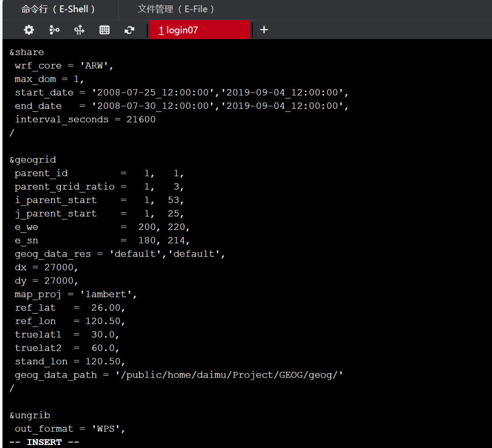Open the virtual keyboard grid icon
The image size is (492, 448).
[104, 30]
